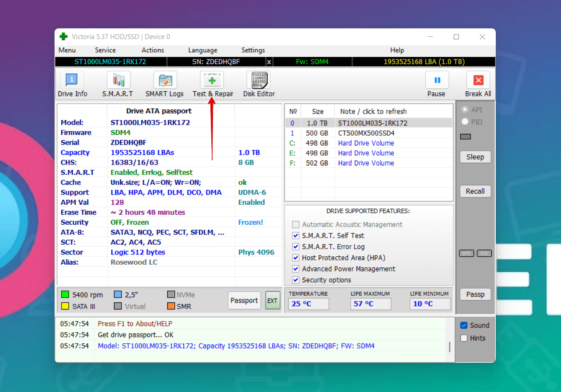The width and height of the screenshot is (561, 392).
Task: Click the RD indicator button
Action: [x=484, y=254]
